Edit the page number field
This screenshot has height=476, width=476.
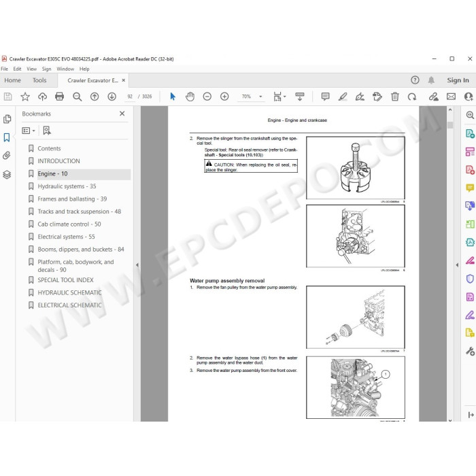[130, 97]
